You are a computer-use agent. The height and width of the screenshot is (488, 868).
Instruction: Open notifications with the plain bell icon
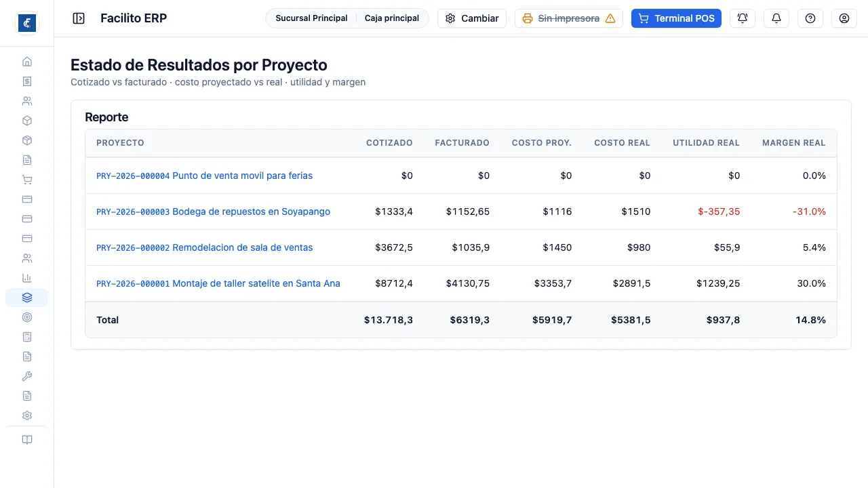click(776, 18)
